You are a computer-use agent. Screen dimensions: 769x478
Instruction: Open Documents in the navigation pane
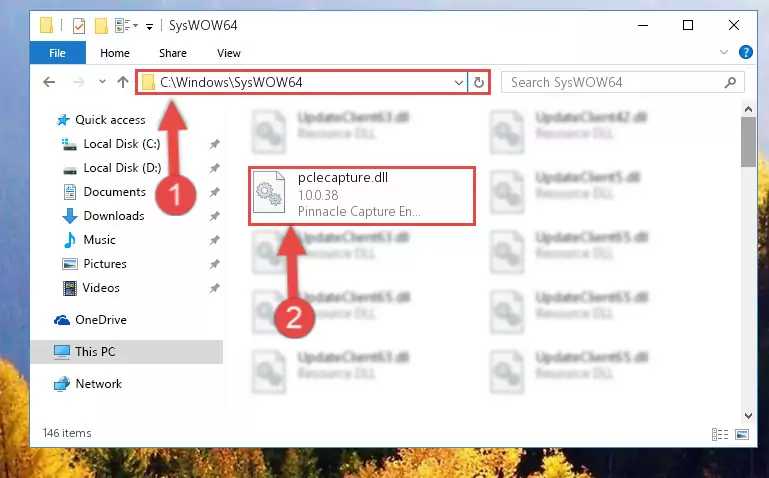click(x=114, y=192)
